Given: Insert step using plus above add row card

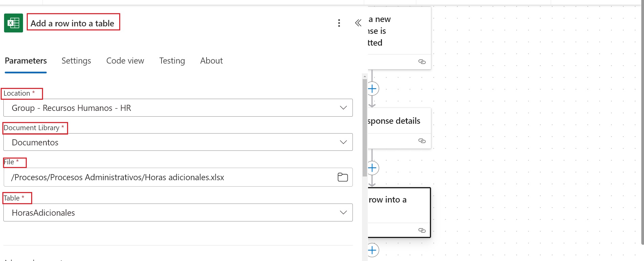Looking at the screenshot, I should pos(372,168).
